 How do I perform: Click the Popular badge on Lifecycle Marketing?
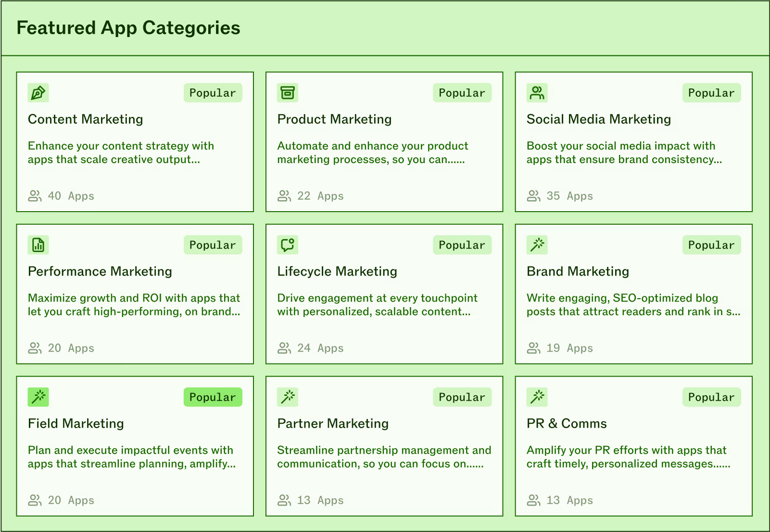click(x=462, y=245)
